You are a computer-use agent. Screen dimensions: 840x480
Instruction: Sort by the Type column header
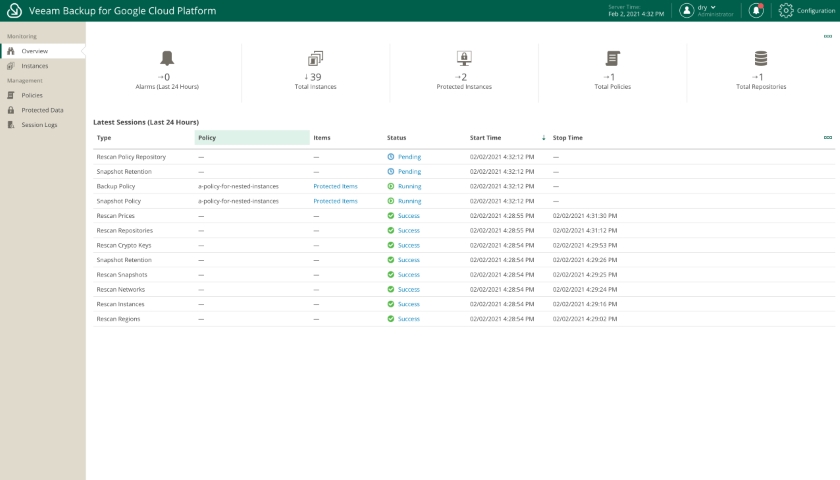point(104,138)
